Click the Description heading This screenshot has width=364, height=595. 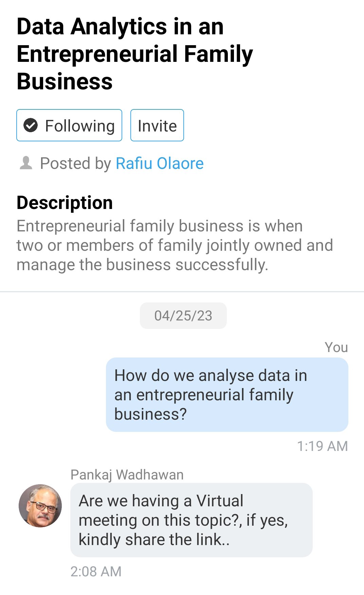65,203
